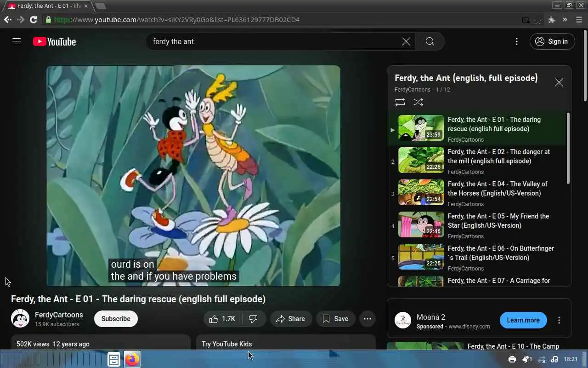The image size is (588, 368).
Task: Dislike the video
Action: [x=253, y=319]
